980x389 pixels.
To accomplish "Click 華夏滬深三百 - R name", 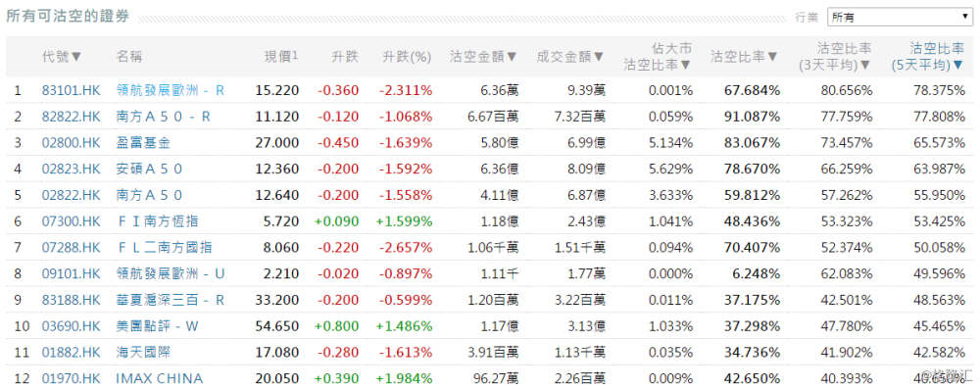I will [170, 300].
